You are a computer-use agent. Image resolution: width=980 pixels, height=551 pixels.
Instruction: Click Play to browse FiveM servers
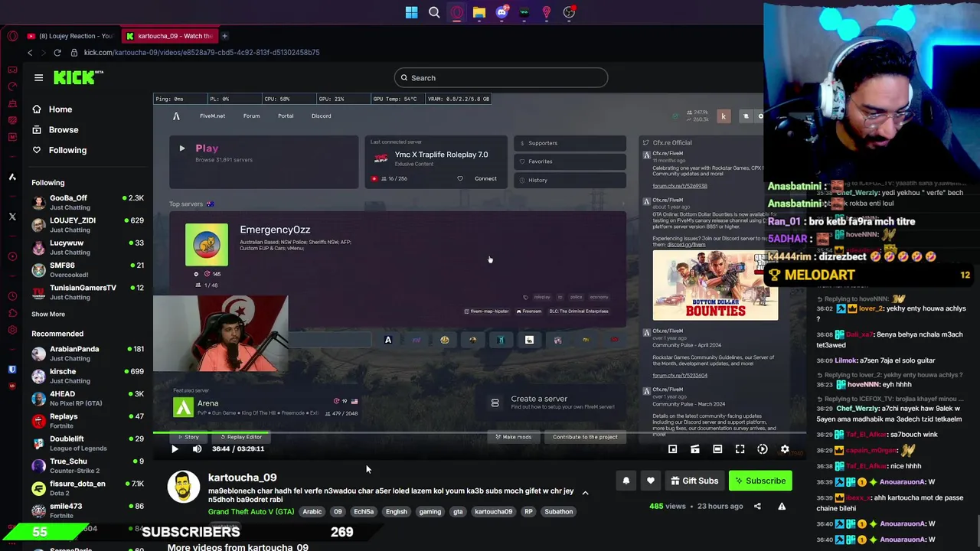pyautogui.click(x=263, y=162)
